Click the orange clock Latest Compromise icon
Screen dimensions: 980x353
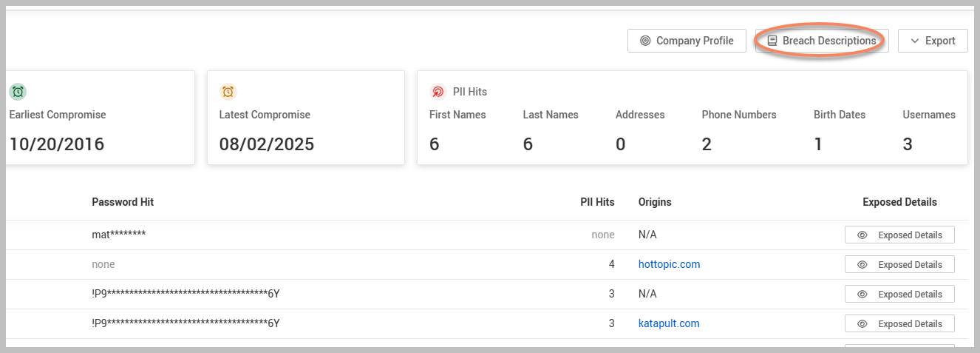228,92
